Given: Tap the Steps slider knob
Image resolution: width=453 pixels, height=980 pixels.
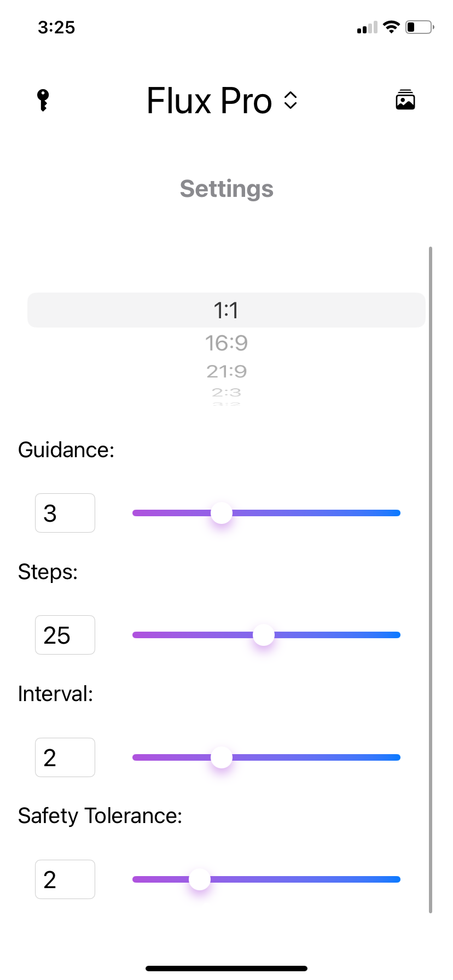Looking at the screenshot, I should point(264,635).
